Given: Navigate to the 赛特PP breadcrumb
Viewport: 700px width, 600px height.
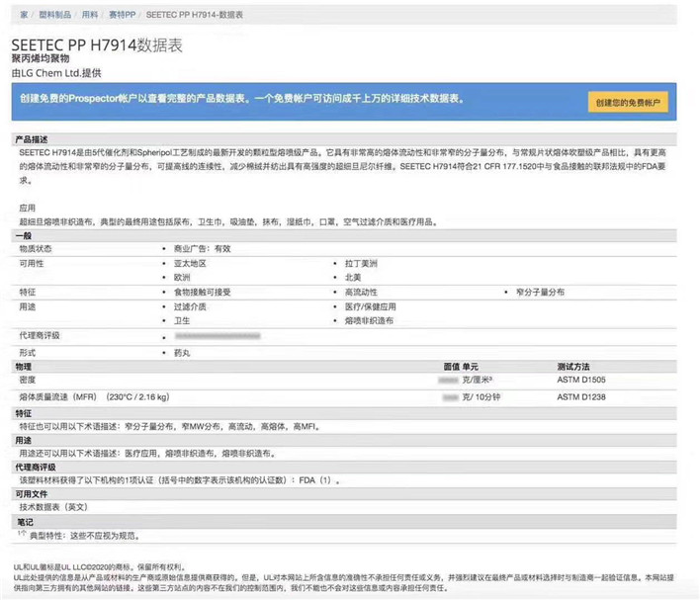Looking at the screenshot, I should pos(123,17).
